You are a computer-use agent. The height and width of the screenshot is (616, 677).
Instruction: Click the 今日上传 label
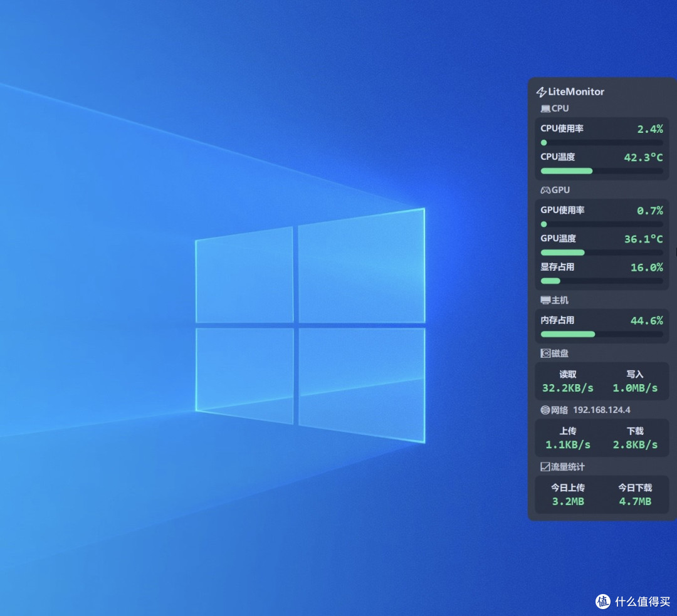pyautogui.click(x=568, y=488)
